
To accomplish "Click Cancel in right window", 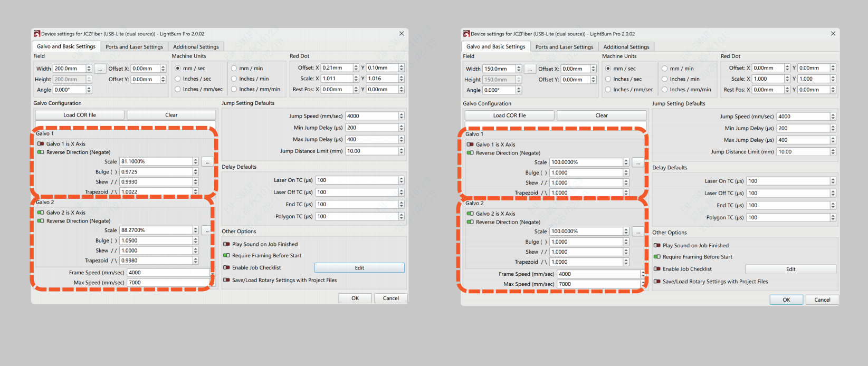I will (x=822, y=300).
